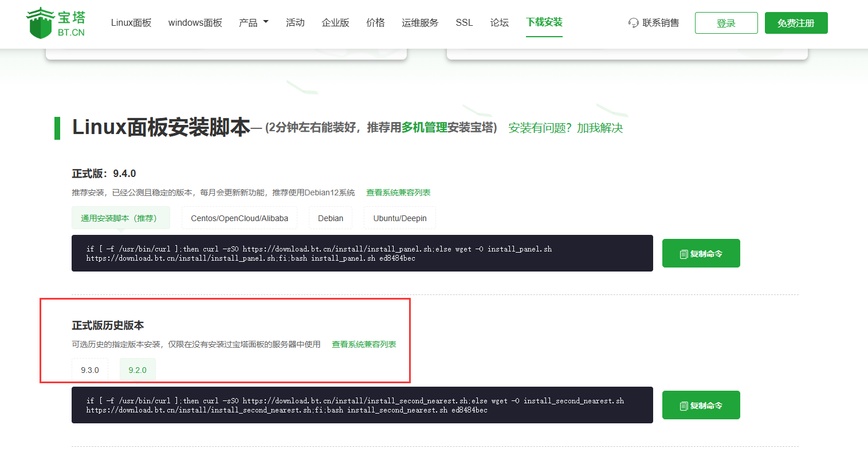Click the 正式版历史版本 heading
Image resolution: width=868 pixels, height=464 pixels.
[x=108, y=325]
